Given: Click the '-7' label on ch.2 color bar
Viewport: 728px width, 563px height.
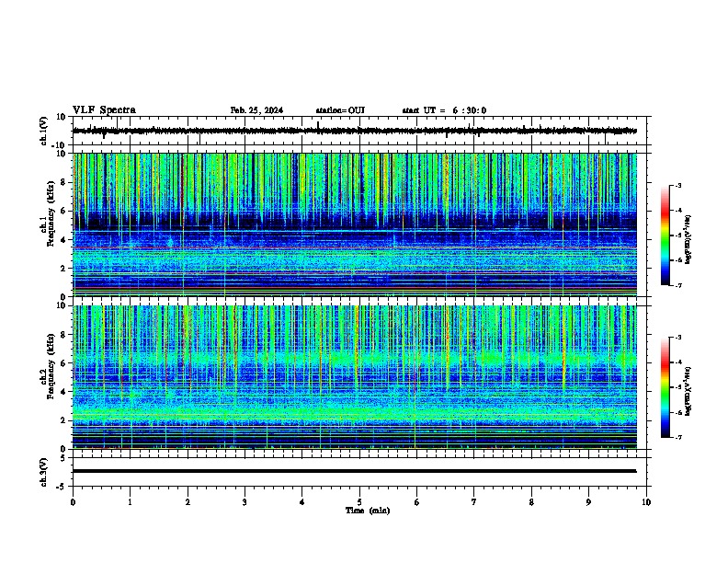Looking at the screenshot, I should click(x=677, y=437).
